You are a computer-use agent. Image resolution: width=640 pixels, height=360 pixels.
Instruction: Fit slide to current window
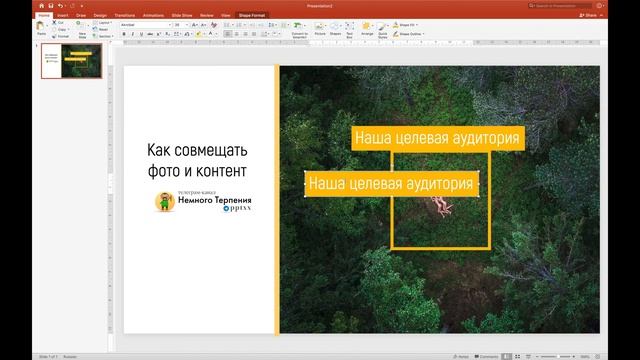point(598,357)
